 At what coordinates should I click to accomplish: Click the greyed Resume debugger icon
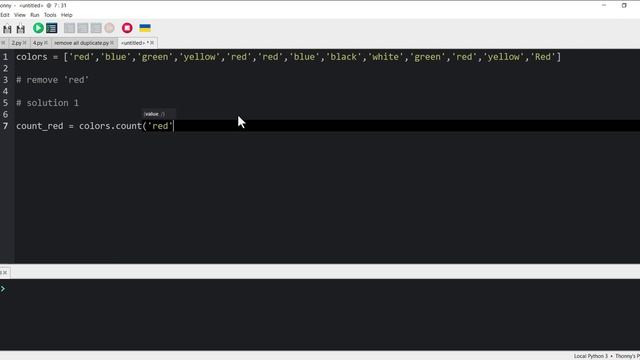tap(109, 28)
